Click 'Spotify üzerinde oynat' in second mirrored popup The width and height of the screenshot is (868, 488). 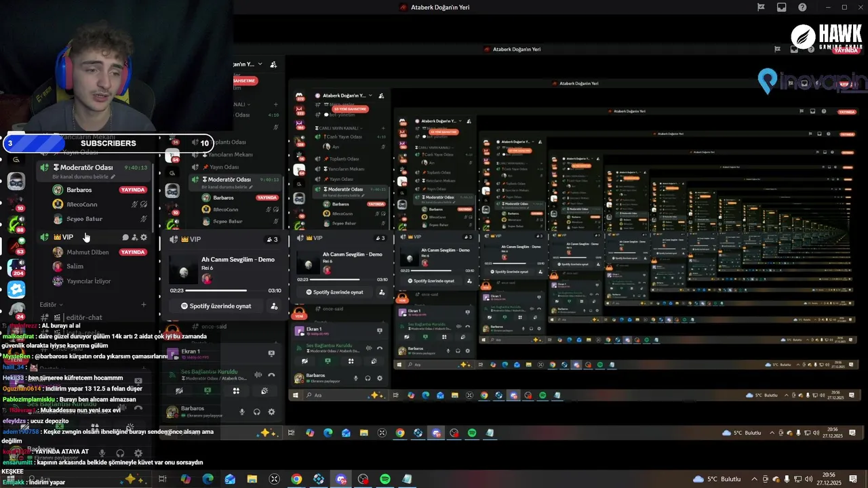pos(334,292)
